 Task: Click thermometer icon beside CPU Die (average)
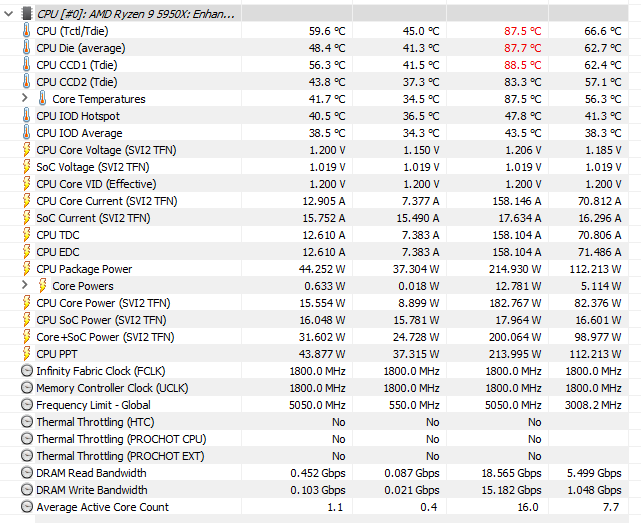tap(27, 48)
